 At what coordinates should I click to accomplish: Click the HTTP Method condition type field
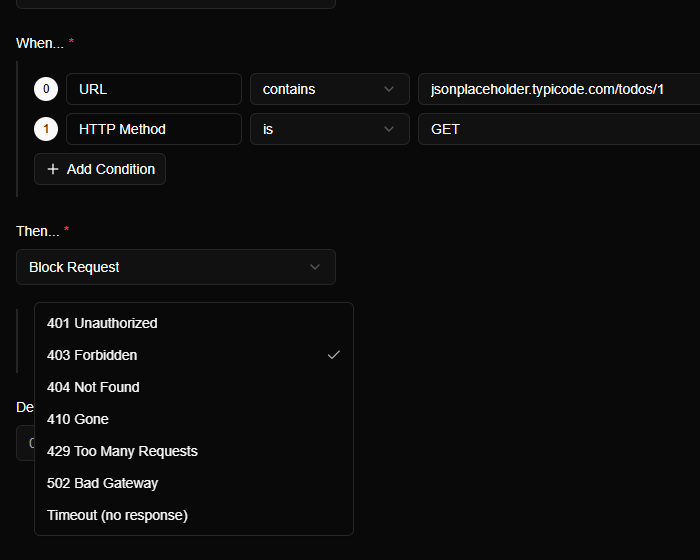click(154, 129)
